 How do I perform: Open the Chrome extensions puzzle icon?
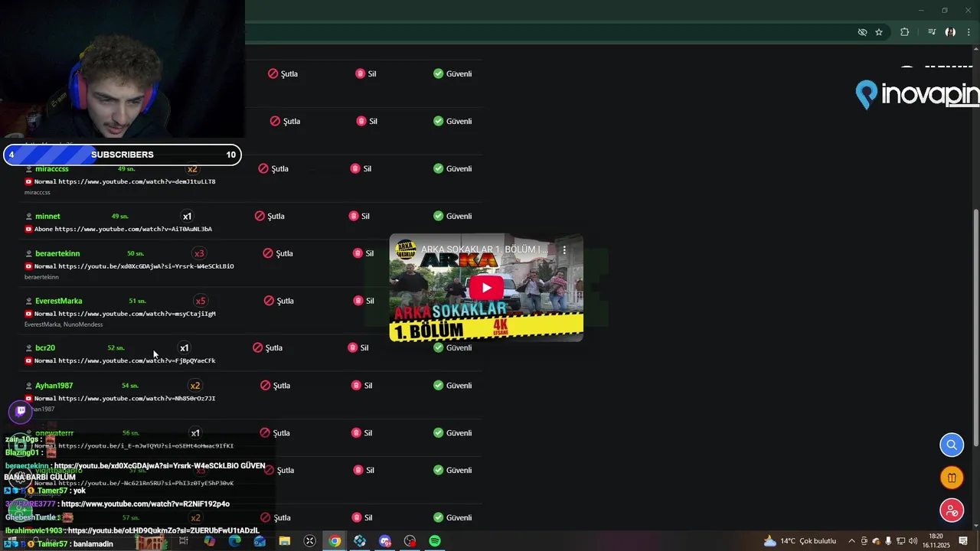pyautogui.click(x=905, y=32)
